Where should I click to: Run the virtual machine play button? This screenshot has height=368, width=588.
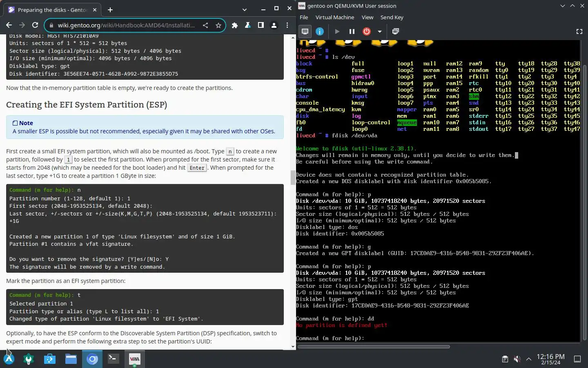[337, 31]
